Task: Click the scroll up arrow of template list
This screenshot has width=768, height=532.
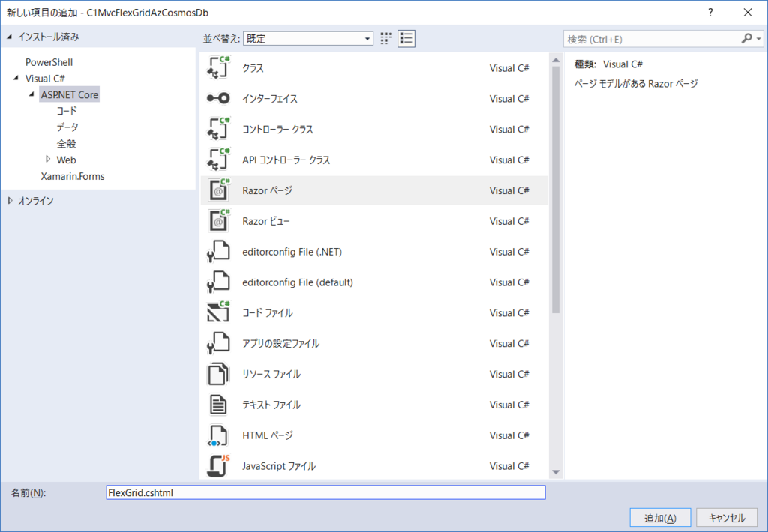Action: 556,60
